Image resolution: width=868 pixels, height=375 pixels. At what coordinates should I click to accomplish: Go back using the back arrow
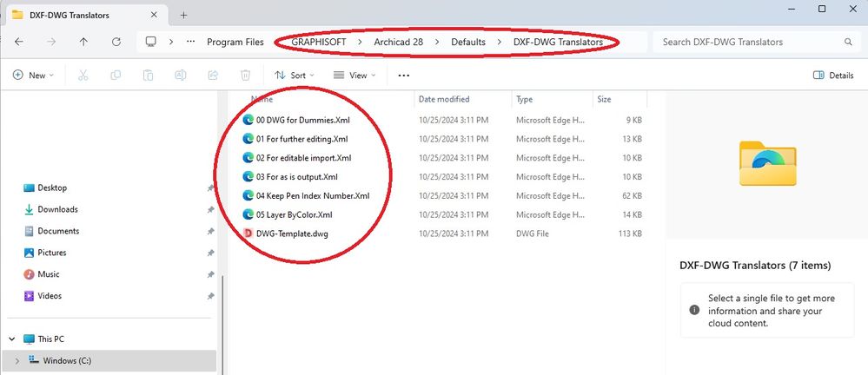coord(19,42)
